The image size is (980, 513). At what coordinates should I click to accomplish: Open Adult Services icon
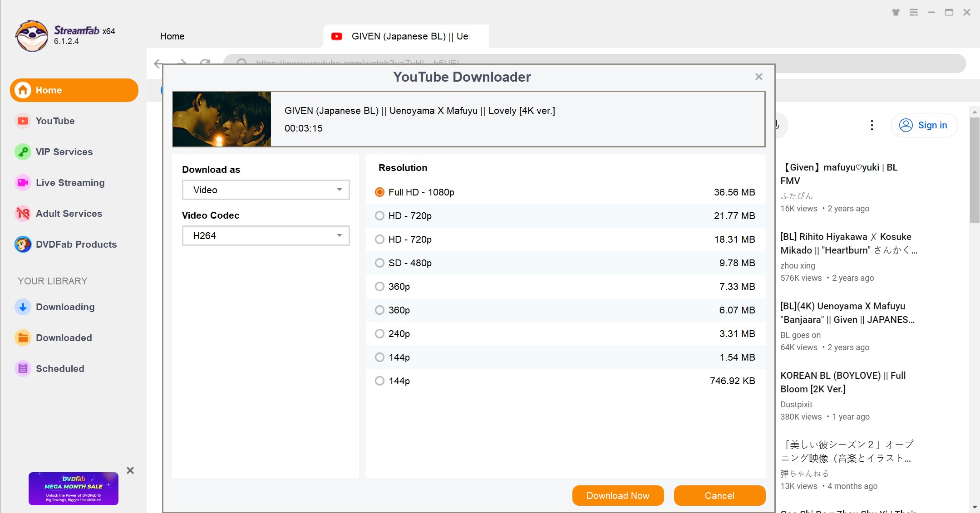coord(23,214)
